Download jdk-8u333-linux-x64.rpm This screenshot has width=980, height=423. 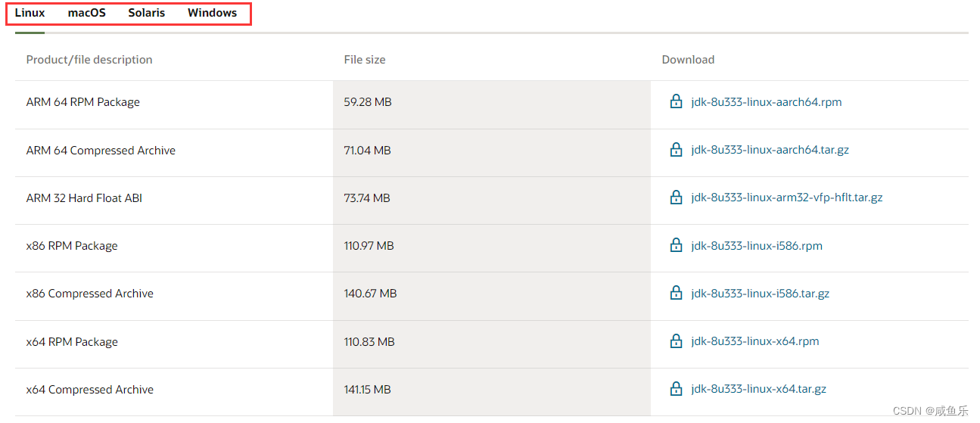(x=755, y=341)
